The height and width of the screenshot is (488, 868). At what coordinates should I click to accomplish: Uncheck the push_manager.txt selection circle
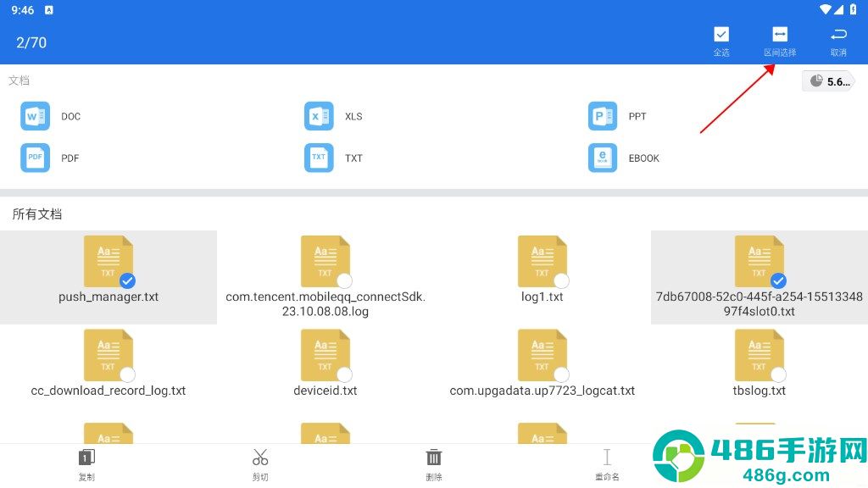(127, 281)
